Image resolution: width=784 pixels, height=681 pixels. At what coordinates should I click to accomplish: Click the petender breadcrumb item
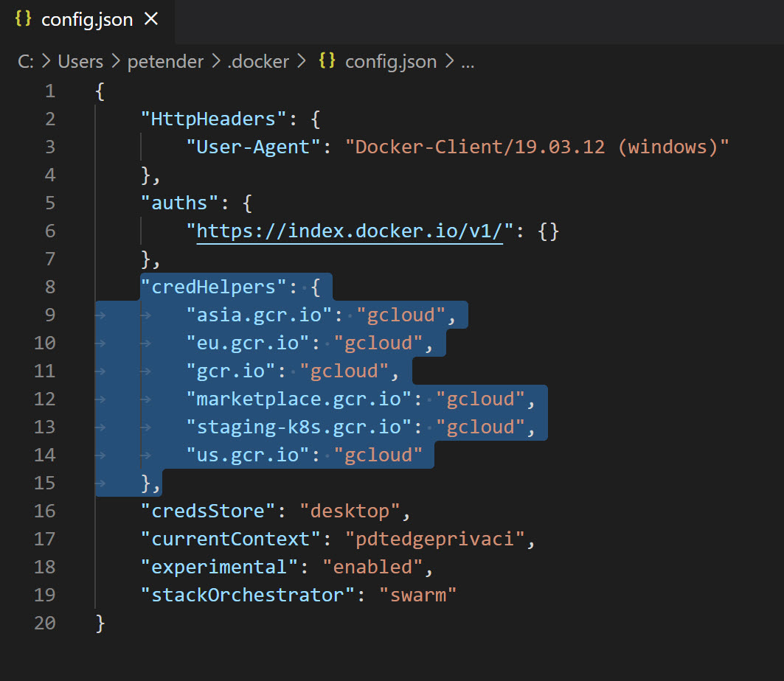(165, 61)
